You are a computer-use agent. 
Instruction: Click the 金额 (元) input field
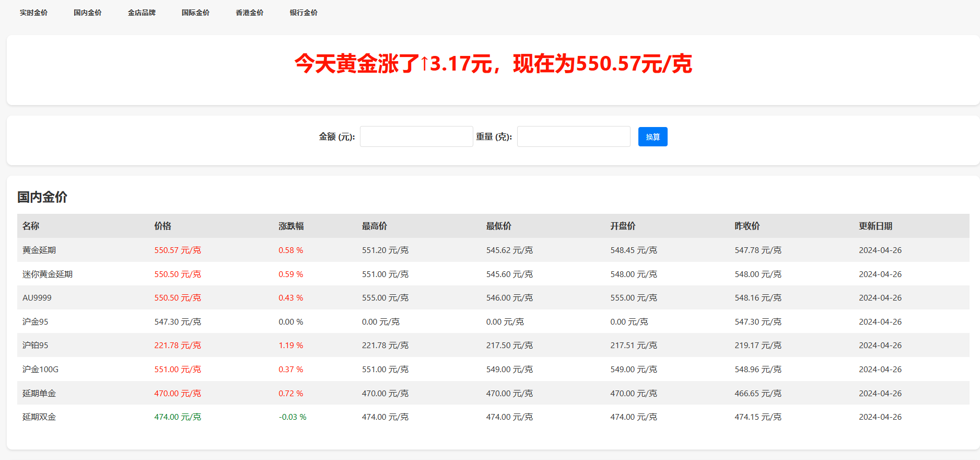tap(416, 136)
